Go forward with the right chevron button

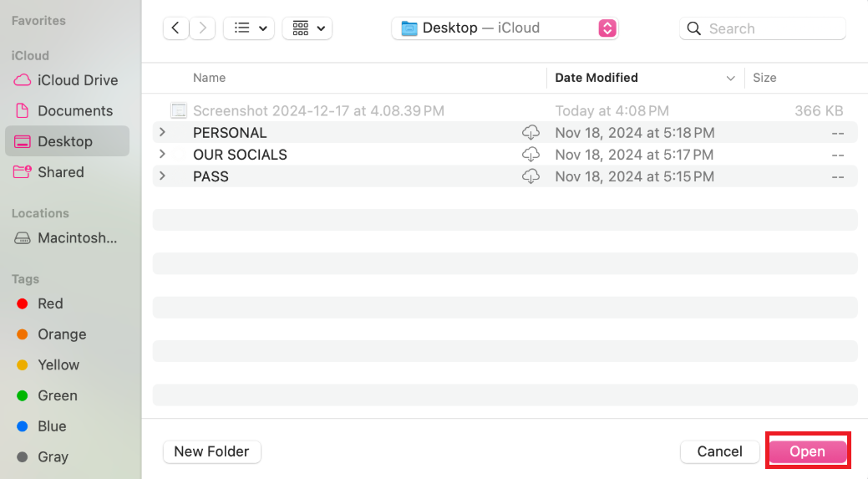coord(203,28)
